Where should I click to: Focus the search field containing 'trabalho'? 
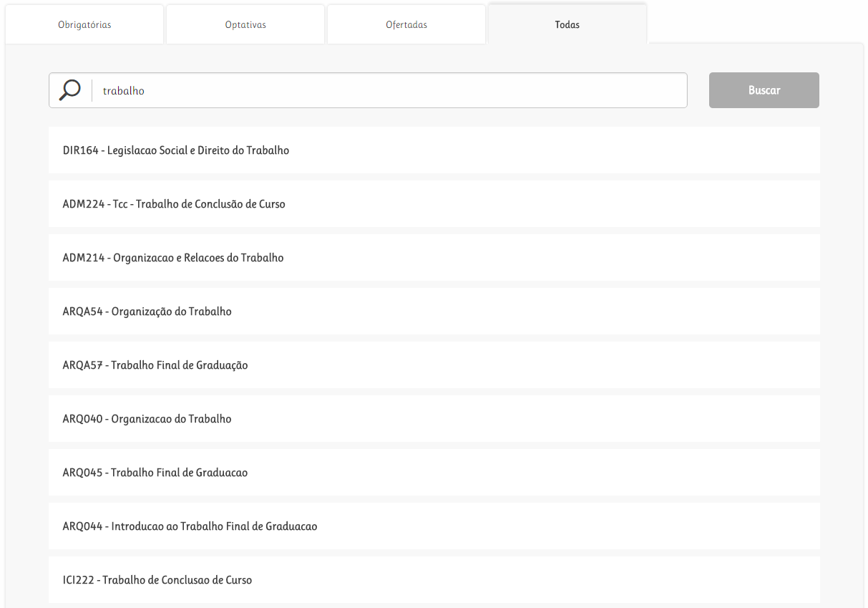368,90
